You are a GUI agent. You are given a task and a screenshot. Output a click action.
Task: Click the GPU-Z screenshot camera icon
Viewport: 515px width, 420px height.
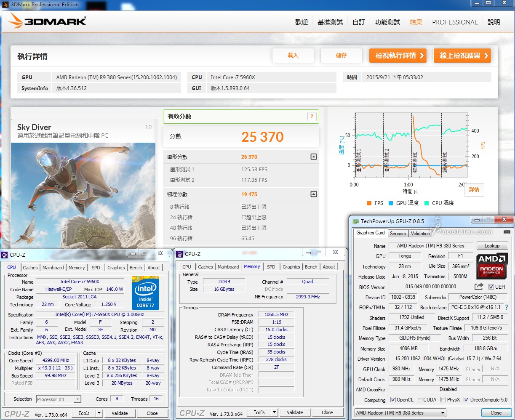[507, 232]
